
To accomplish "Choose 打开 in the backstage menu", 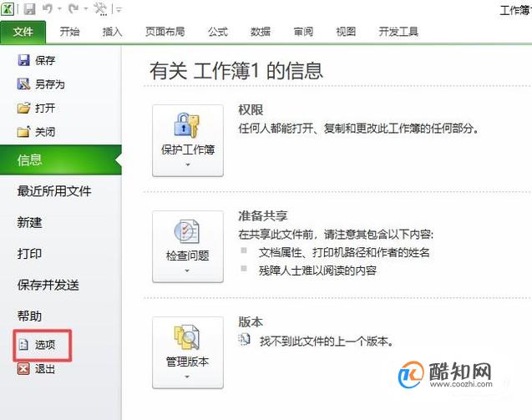I will [45, 109].
